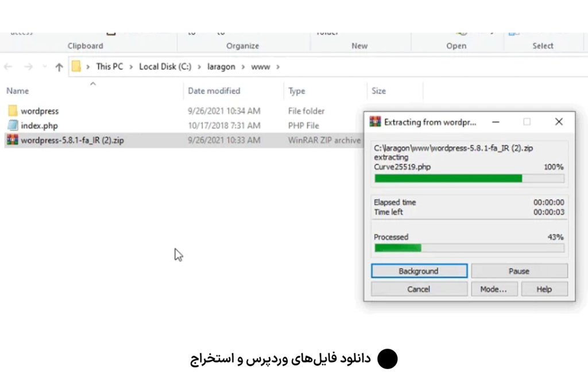Image resolution: width=588 pixels, height=380 pixels.
Task: Click the address bar field
Action: pos(328,67)
